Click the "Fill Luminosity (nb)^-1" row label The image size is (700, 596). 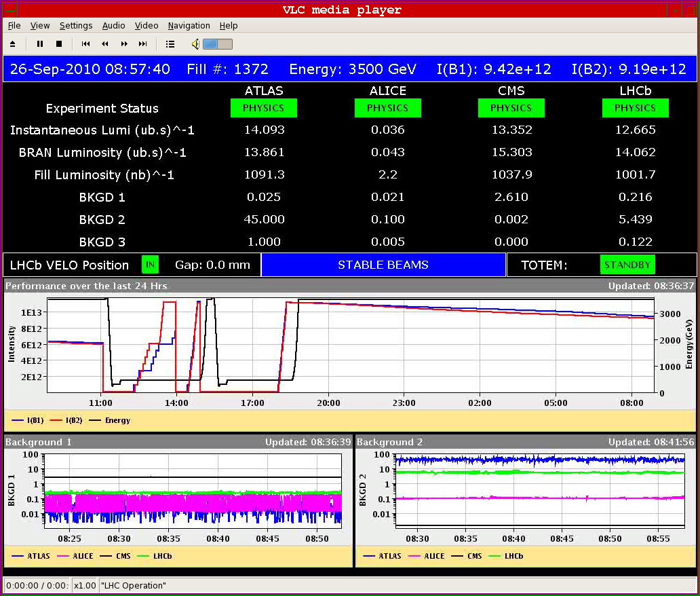pos(104,174)
